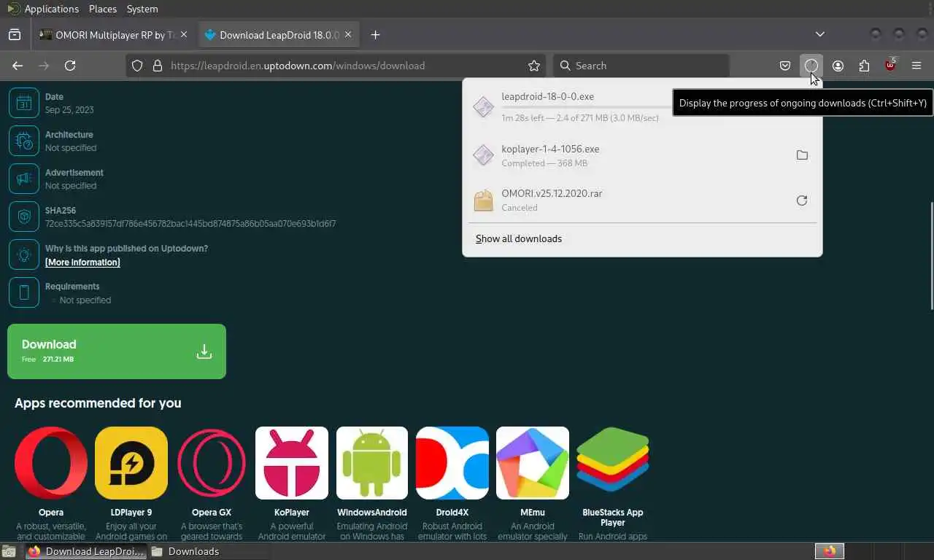This screenshot has height=560, width=934.
Task: Go back to the previous page
Action: pos(18,66)
